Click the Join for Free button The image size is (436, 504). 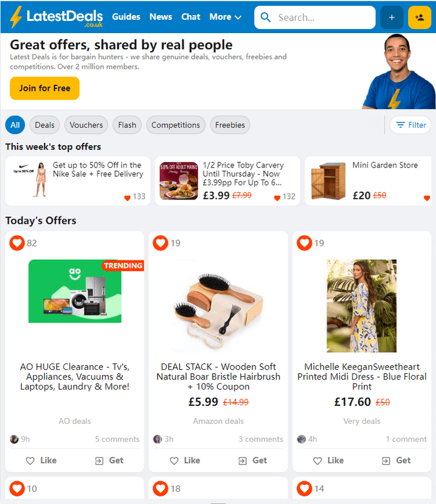pos(45,88)
